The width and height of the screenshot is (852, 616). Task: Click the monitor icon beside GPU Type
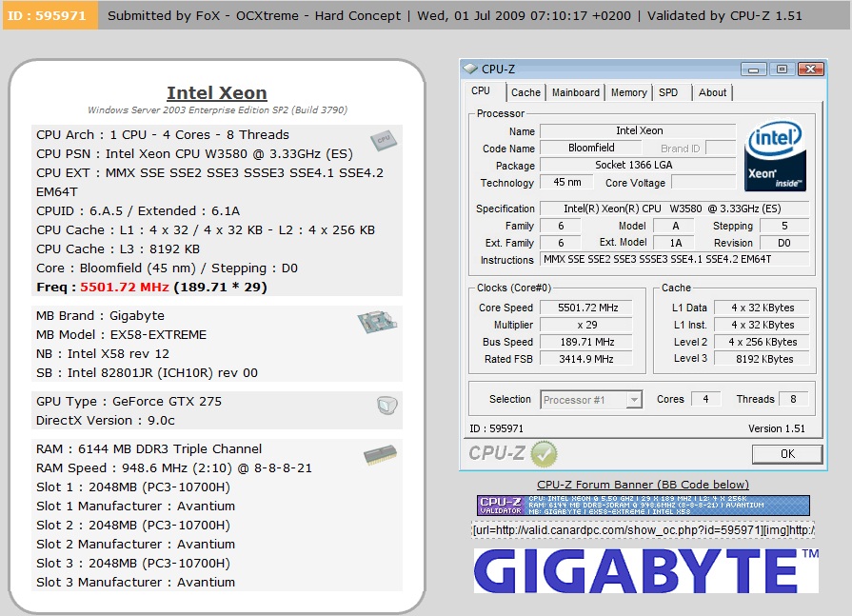pos(386,405)
